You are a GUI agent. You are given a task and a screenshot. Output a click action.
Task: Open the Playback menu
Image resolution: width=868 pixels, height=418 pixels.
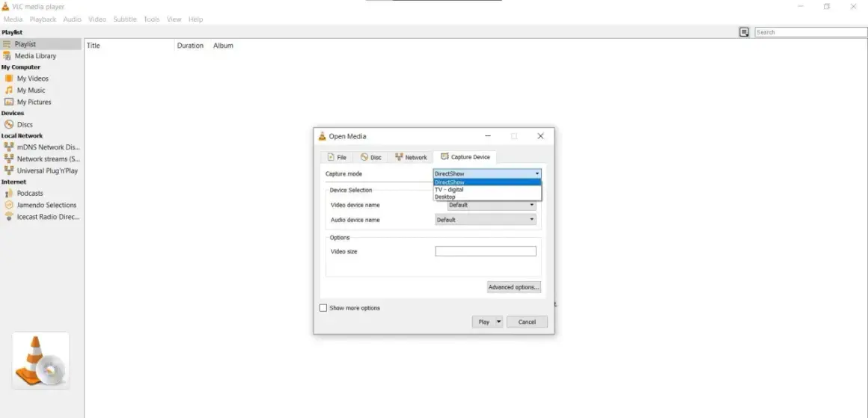pos(43,19)
